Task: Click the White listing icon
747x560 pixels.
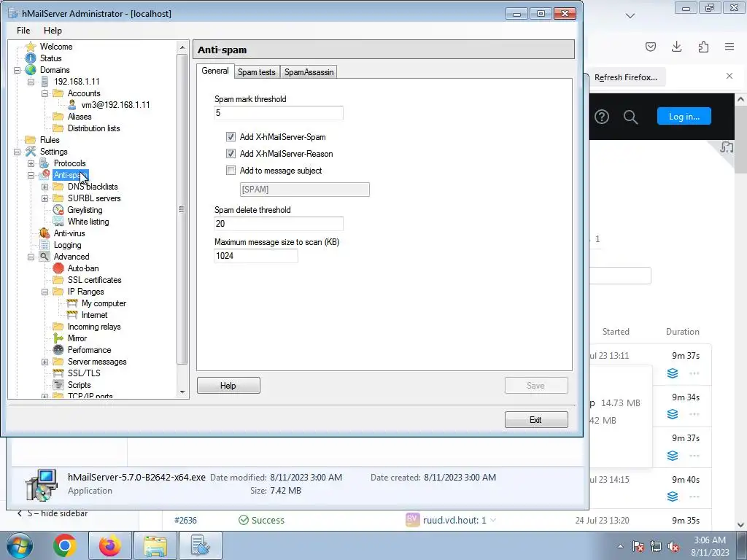Action: click(x=58, y=222)
